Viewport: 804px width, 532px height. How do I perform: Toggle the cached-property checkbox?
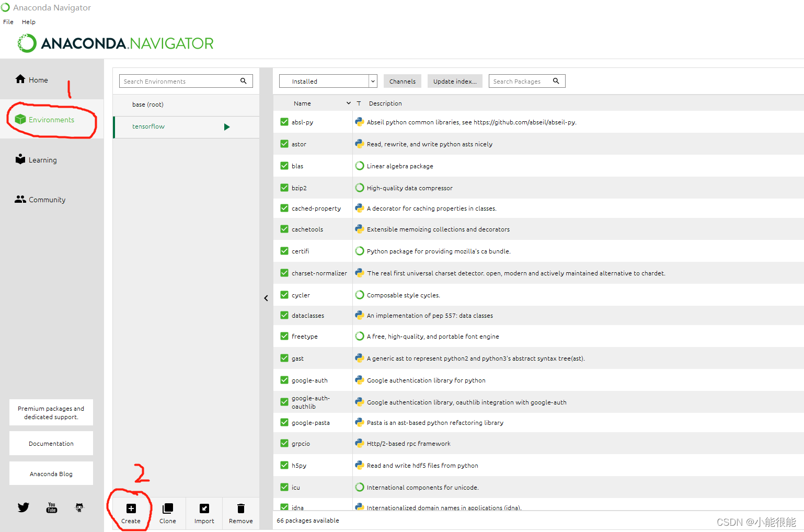(x=284, y=208)
